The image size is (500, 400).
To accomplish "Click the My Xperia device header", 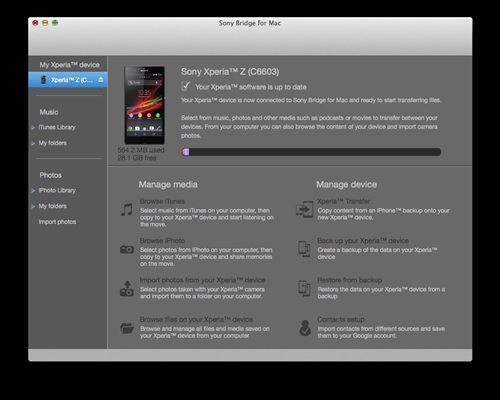I will pos(69,65).
